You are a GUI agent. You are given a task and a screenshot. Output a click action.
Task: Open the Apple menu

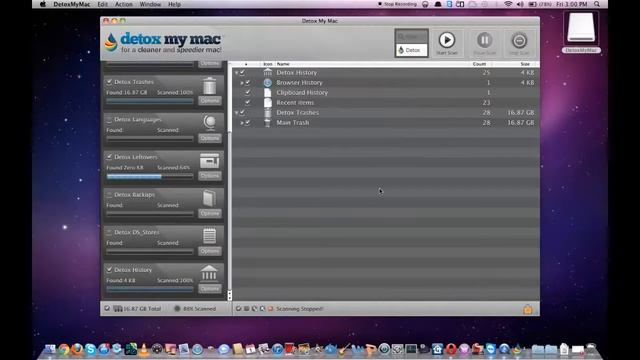click(42, 4)
